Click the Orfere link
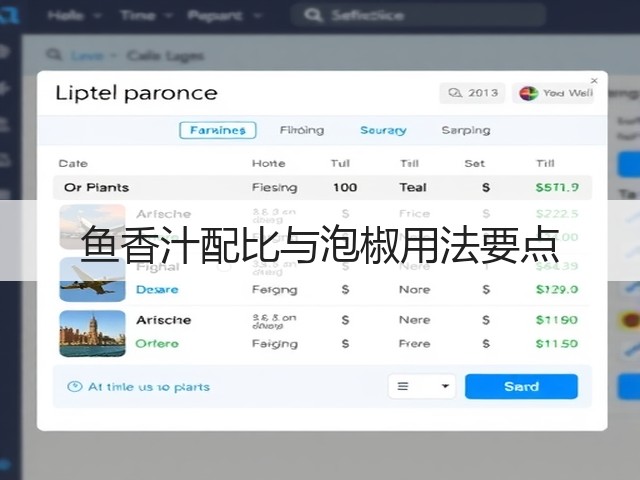This screenshot has height=480, width=640. tap(157, 344)
